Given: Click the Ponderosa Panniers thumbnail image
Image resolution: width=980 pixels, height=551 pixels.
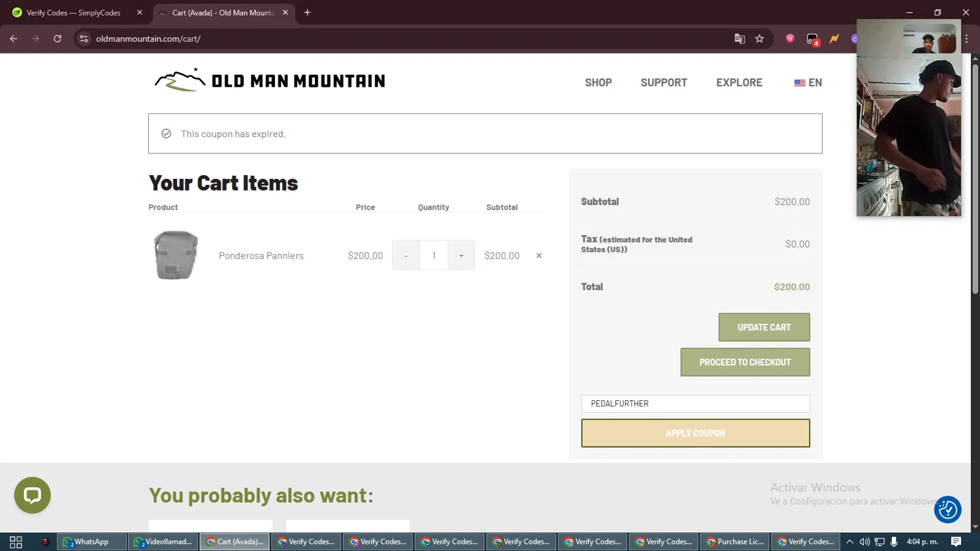Looking at the screenshot, I should click(176, 255).
